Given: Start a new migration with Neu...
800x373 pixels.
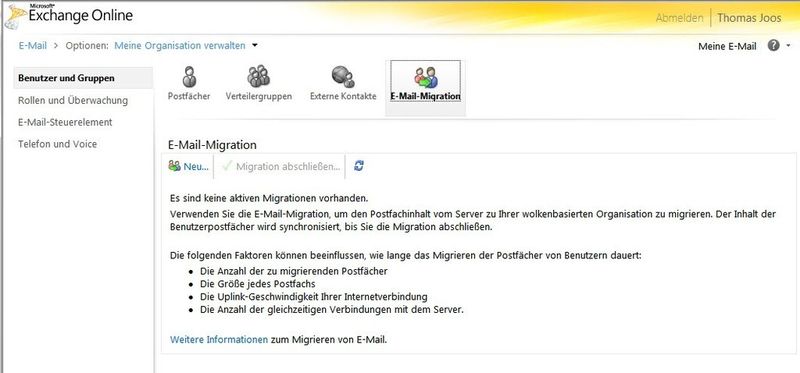Looking at the screenshot, I should tap(189, 166).
